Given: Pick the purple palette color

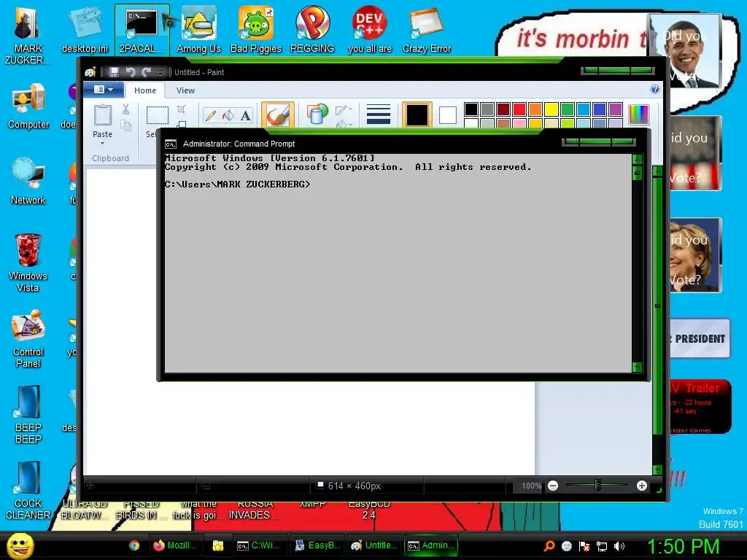Looking at the screenshot, I should tap(616, 109).
